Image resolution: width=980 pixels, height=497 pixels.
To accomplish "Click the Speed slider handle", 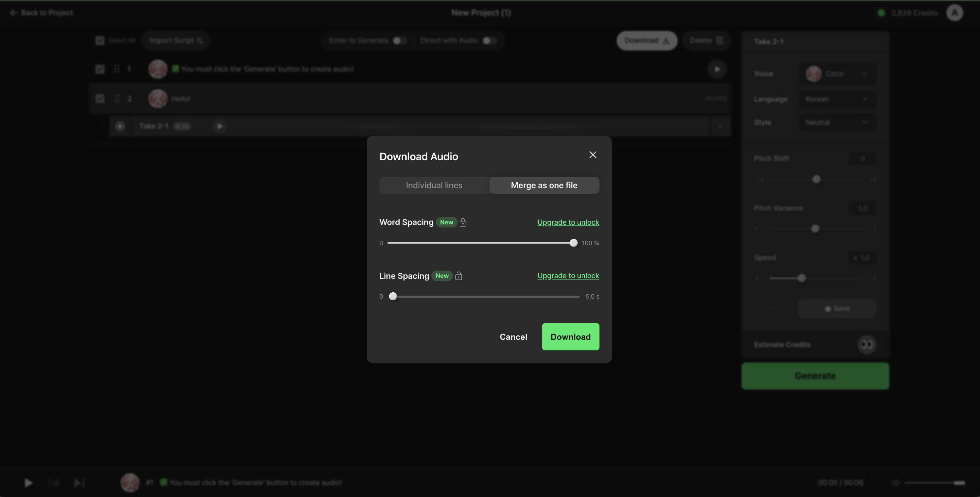I will click(802, 278).
